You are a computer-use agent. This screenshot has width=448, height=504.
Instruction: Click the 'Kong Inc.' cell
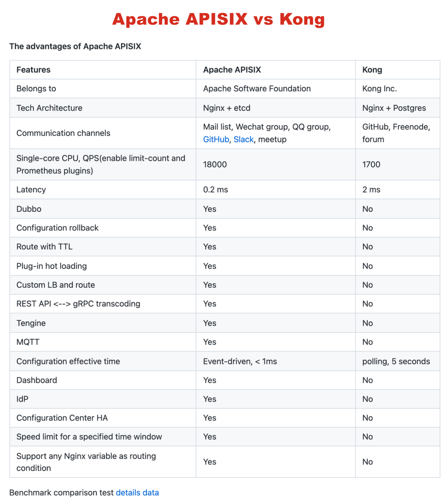coord(379,89)
